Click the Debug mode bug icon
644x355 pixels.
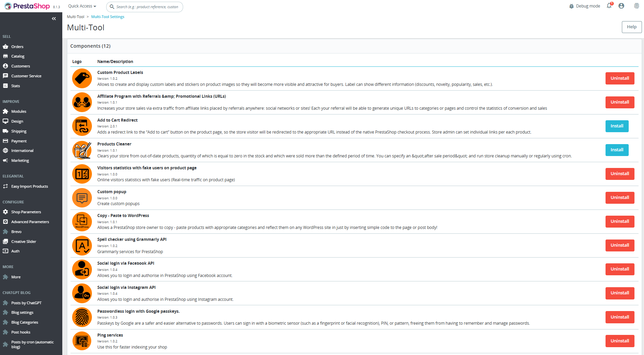pyautogui.click(x=571, y=6)
